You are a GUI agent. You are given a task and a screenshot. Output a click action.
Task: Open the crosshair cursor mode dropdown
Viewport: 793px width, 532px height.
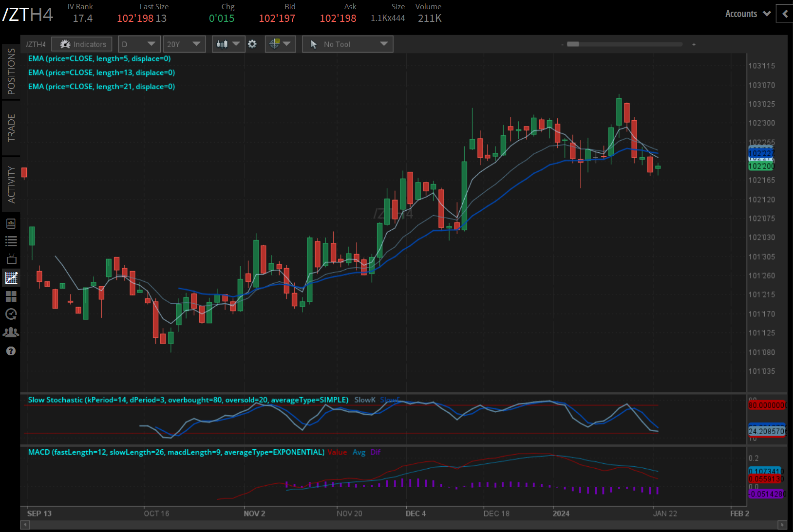280,44
